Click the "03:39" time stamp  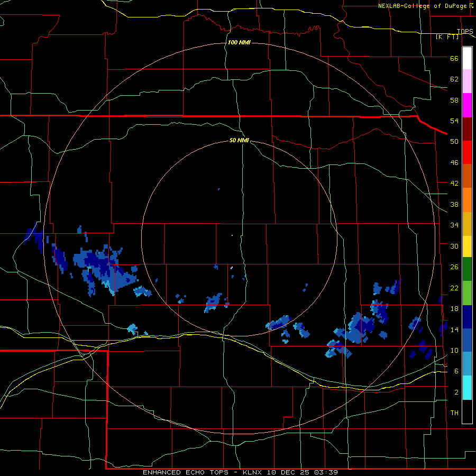click(x=325, y=472)
